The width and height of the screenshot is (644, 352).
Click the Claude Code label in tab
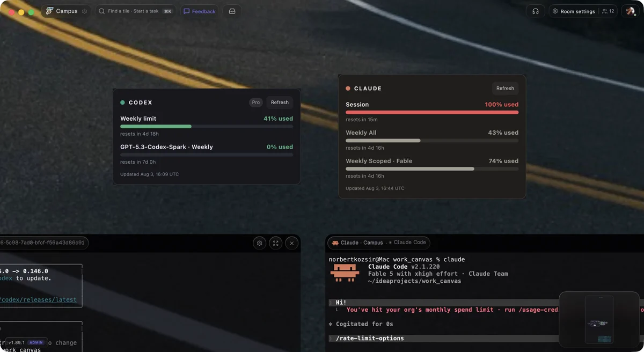coord(410,243)
